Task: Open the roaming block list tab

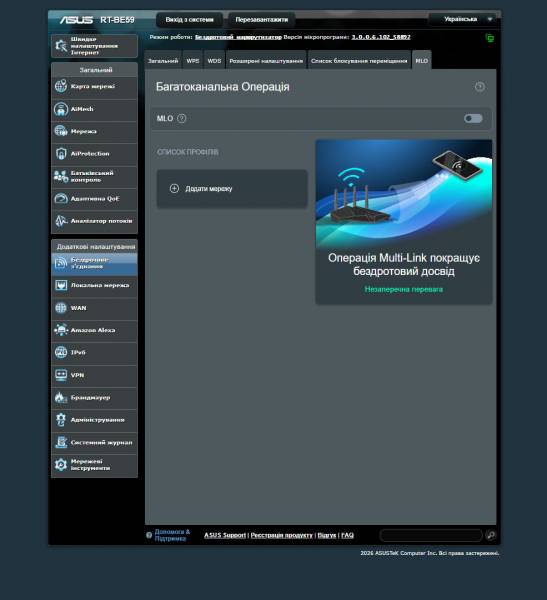Action: point(359,60)
